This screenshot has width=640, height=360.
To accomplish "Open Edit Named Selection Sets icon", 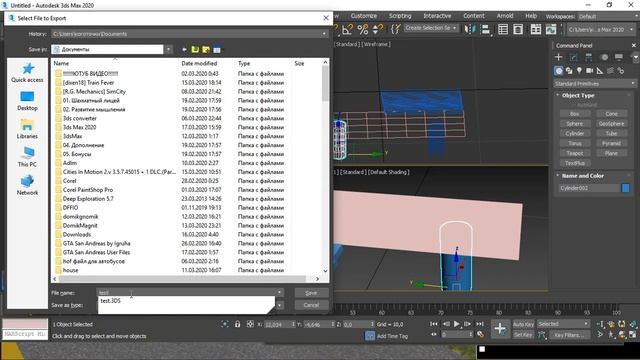I will coord(396,29).
